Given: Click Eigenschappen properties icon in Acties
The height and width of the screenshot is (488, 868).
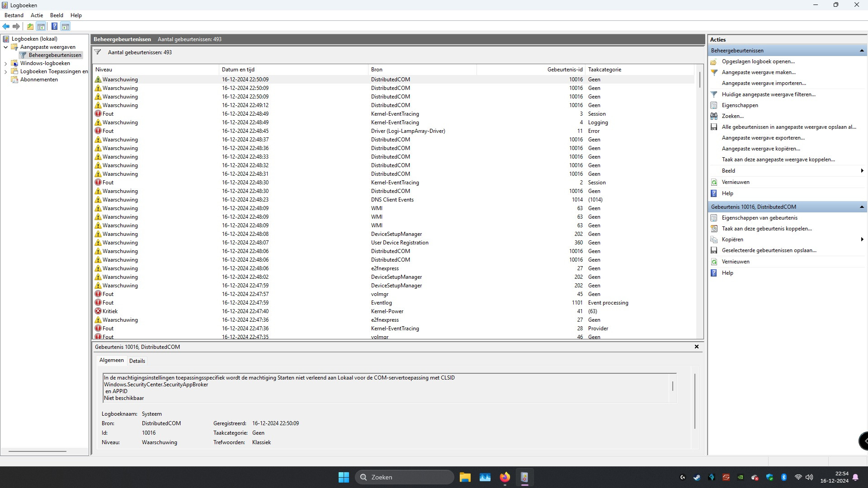Looking at the screenshot, I should click(714, 105).
